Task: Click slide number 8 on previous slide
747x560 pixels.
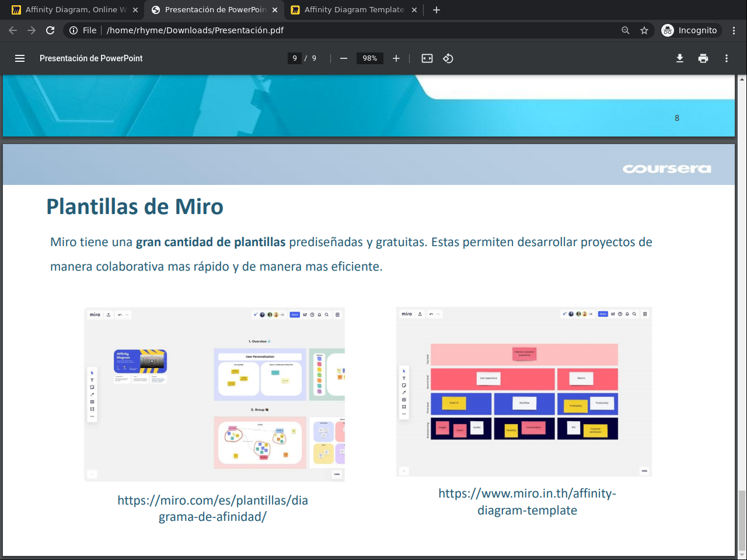Action: coord(677,118)
